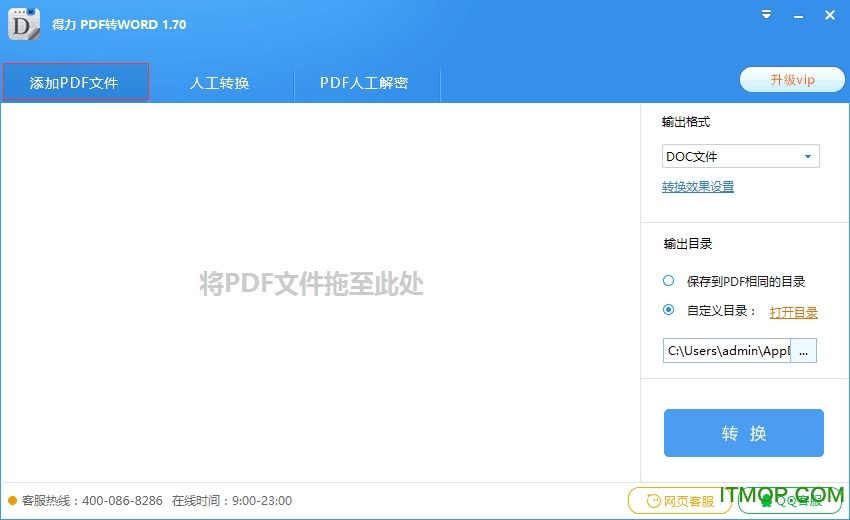
Task: Click the 升级vip button
Action: coord(792,80)
